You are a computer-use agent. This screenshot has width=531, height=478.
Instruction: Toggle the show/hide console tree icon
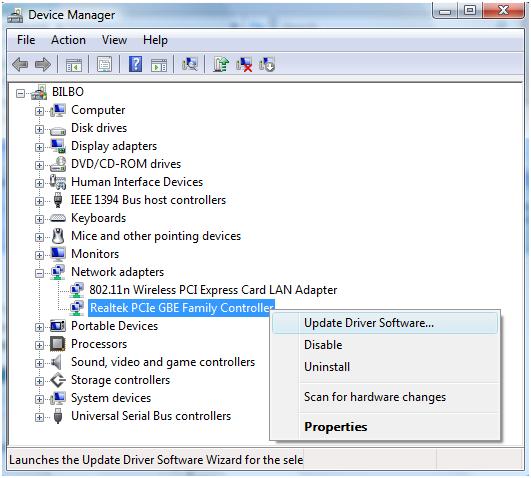click(x=73, y=64)
